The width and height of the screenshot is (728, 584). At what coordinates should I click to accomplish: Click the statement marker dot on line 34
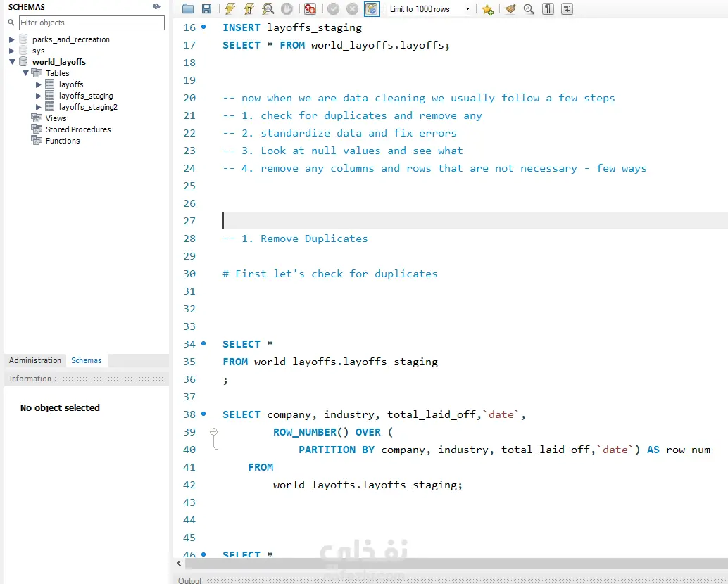tap(203, 343)
